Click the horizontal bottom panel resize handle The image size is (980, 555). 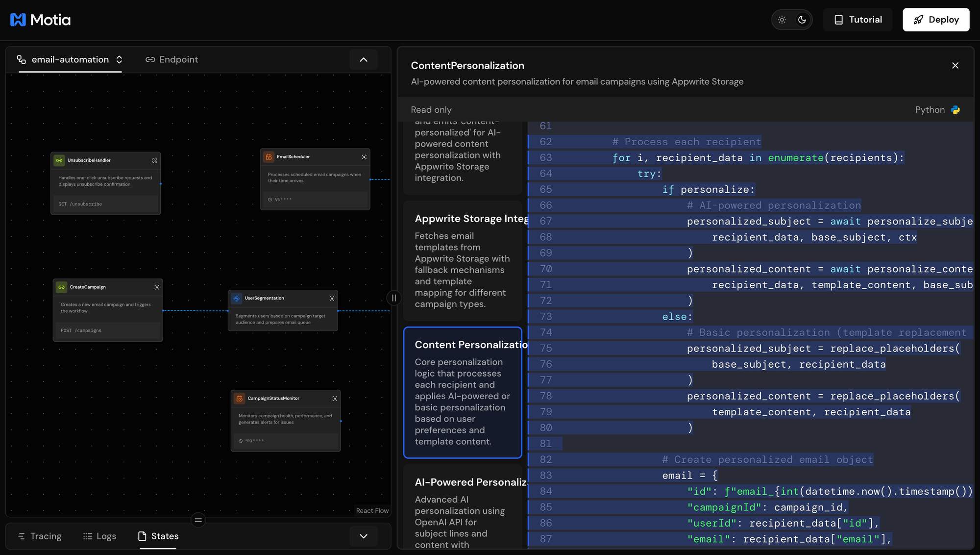click(x=198, y=520)
